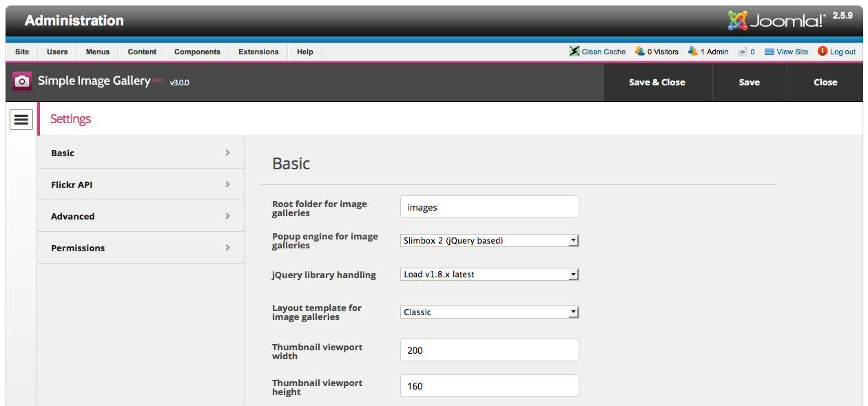This screenshot has width=868, height=406.
Task: Click the 'v3.0.0' version label
Action: tap(180, 83)
